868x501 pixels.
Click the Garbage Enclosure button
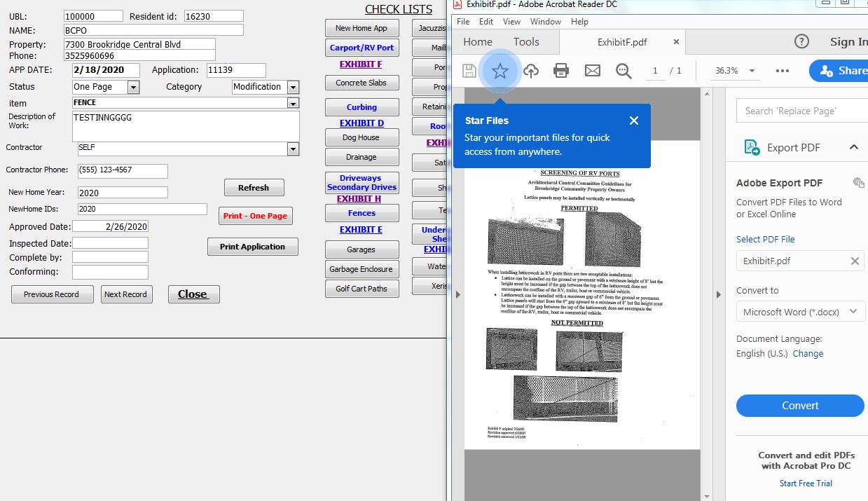coord(361,269)
